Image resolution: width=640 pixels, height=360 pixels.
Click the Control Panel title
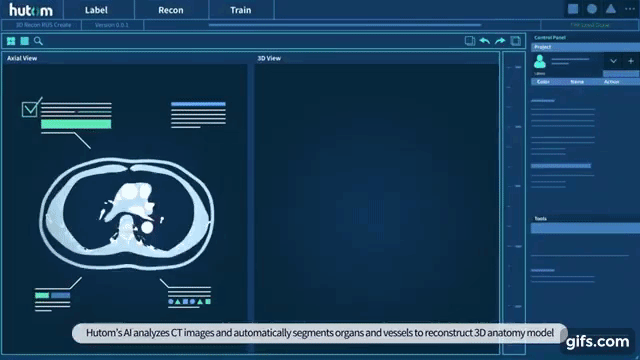pyautogui.click(x=550, y=38)
